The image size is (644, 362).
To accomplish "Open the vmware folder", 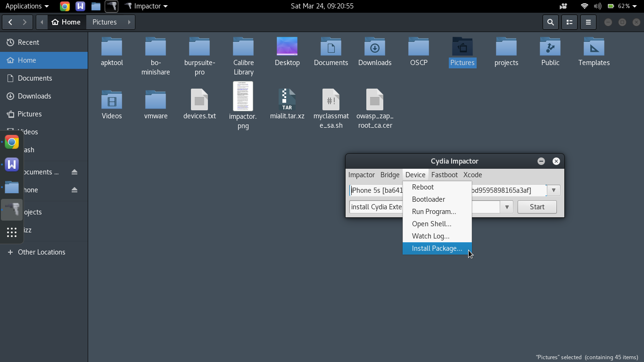I will (x=156, y=105).
